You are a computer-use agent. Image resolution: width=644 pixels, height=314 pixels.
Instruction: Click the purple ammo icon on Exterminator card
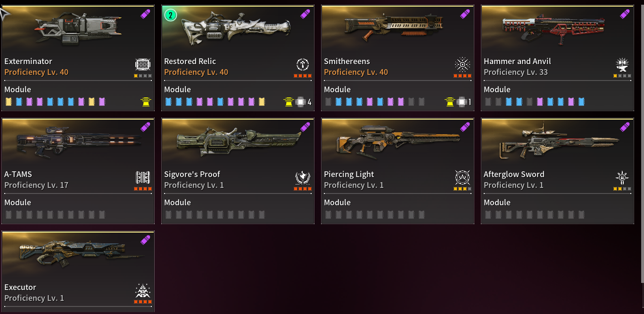tap(145, 14)
